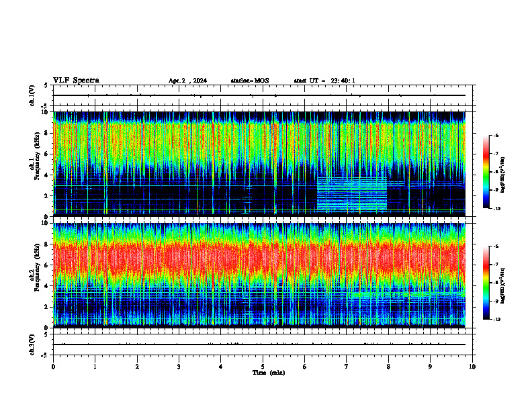The height and width of the screenshot is (411, 532).
Task: Click the time axis tick label '9'
Action: 430,367
